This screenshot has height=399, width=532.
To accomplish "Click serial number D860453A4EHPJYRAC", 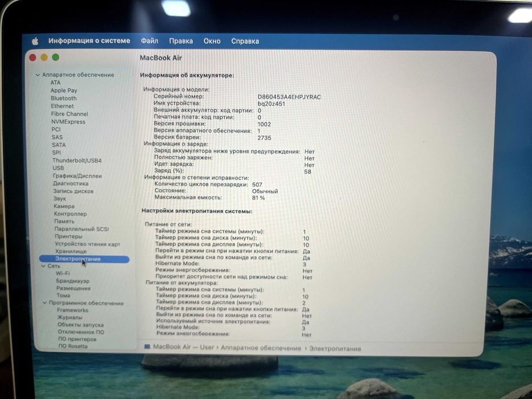I will tap(289, 97).
